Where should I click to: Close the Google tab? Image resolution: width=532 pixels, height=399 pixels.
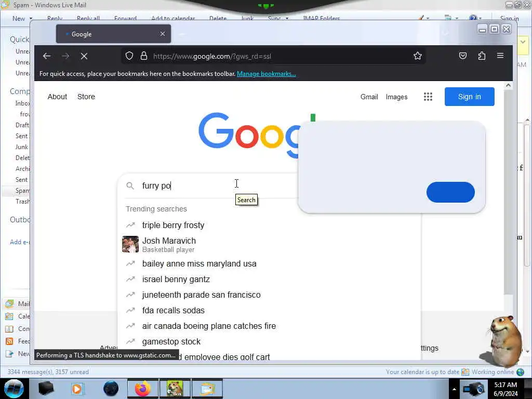163,34
